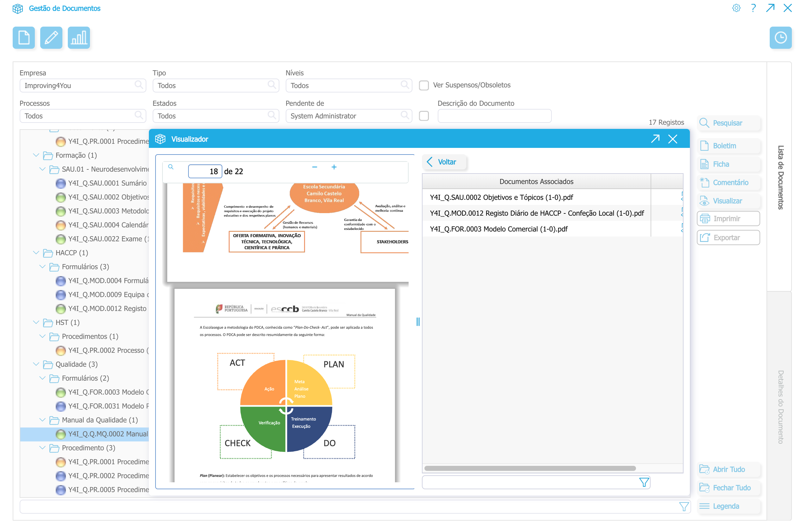Screen dimensions: 802x532
Task: Select the Lista de Documentos tab
Action: click(x=780, y=177)
